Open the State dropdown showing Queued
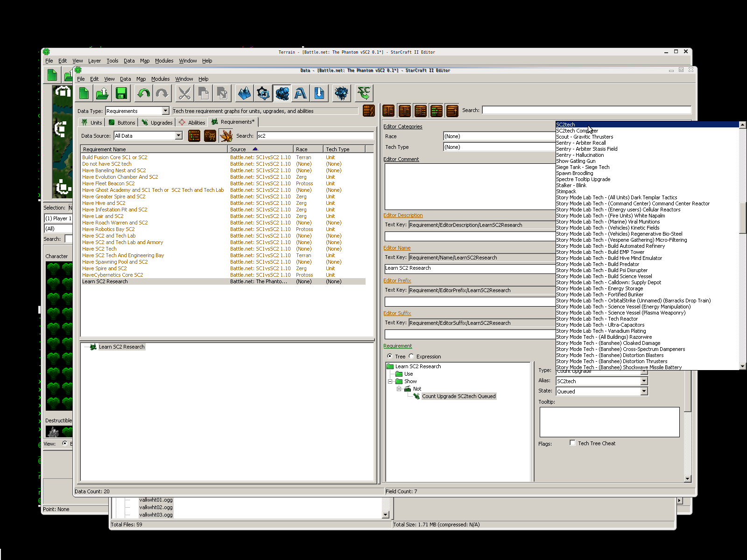 pyautogui.click(x=644, y=392)
